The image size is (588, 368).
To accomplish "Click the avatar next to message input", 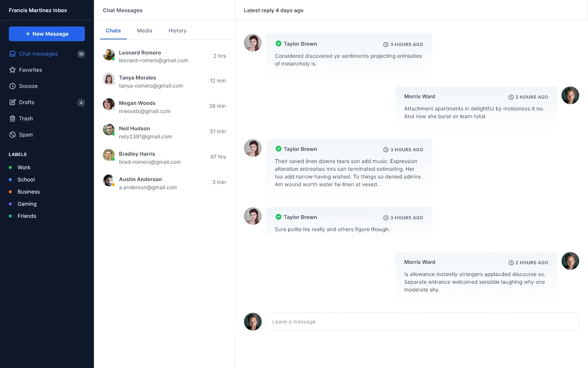I will (x=253, y=322).
